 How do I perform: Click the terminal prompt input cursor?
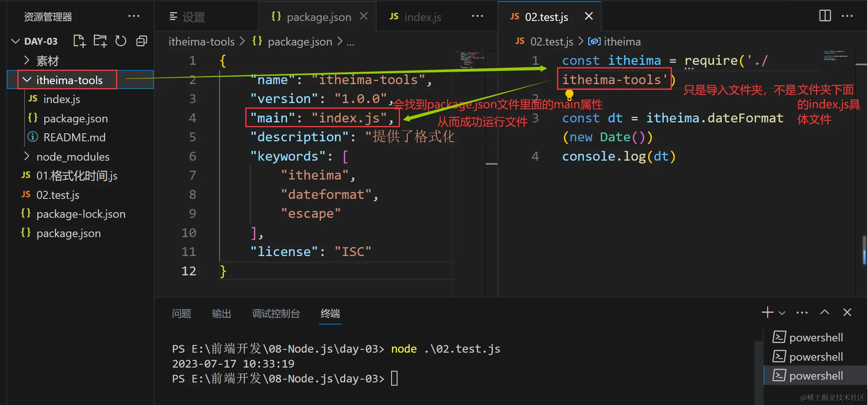(394, 378)
